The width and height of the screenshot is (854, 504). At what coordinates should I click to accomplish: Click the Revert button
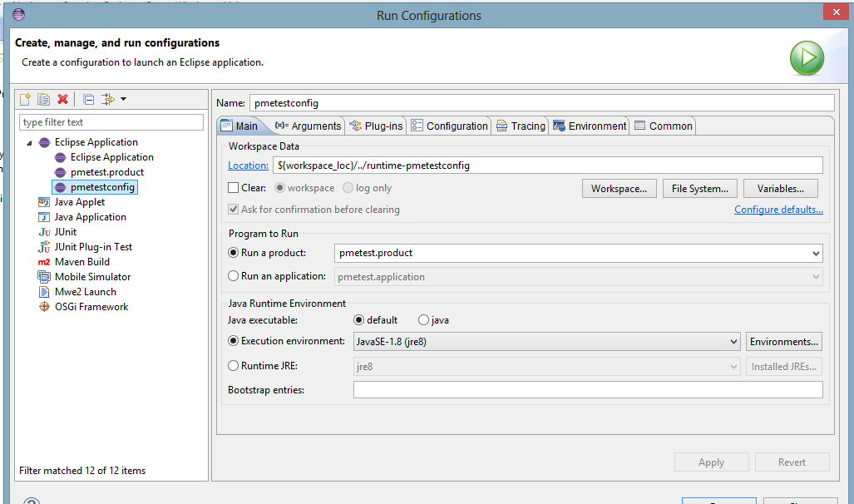[792, 462]
